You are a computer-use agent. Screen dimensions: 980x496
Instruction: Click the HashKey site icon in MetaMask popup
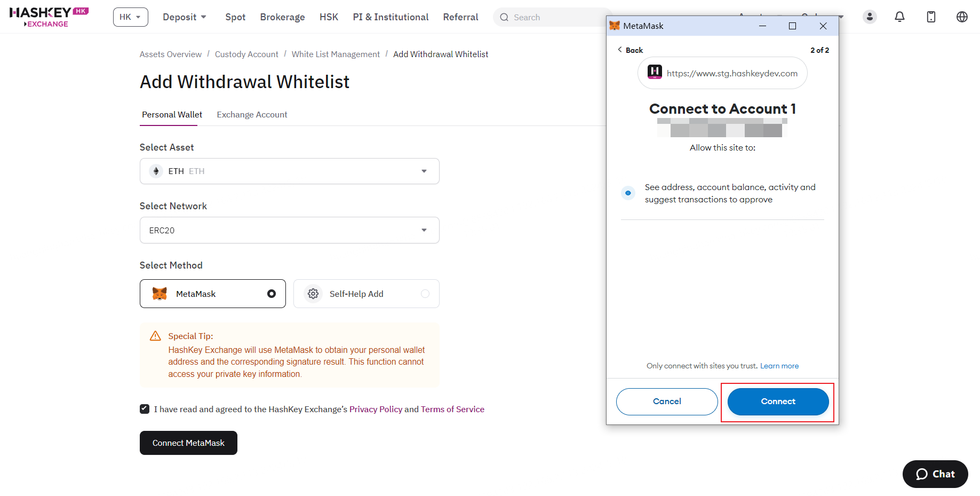coord(655,72)
